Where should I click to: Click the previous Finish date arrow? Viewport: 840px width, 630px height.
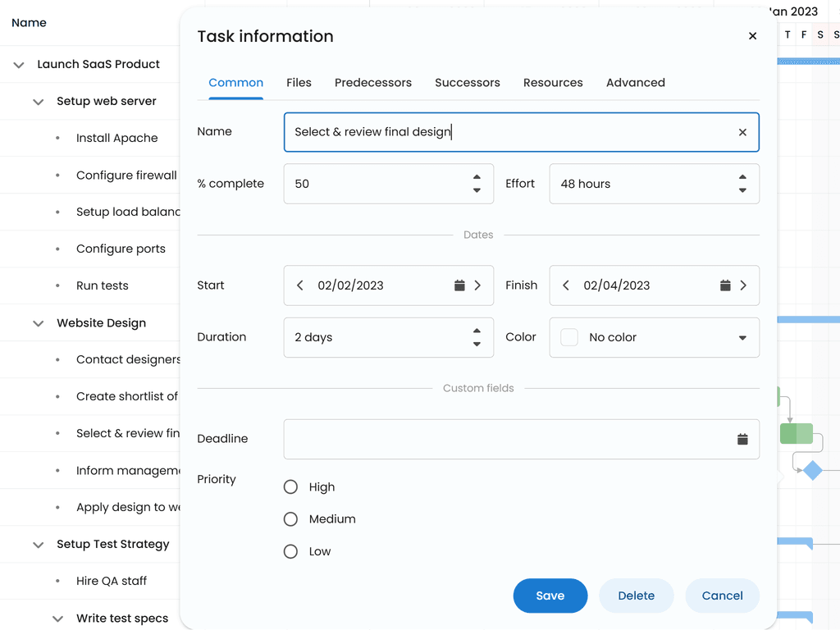point(565,285)
